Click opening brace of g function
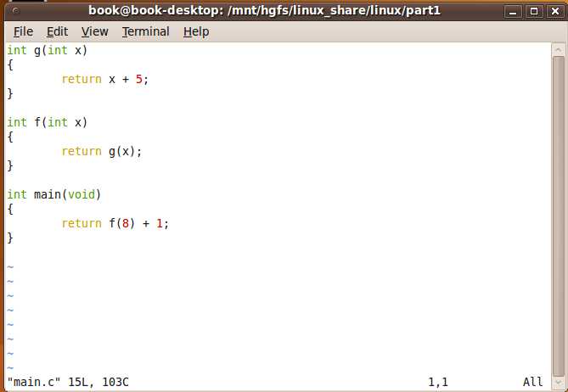 [10, 65]
